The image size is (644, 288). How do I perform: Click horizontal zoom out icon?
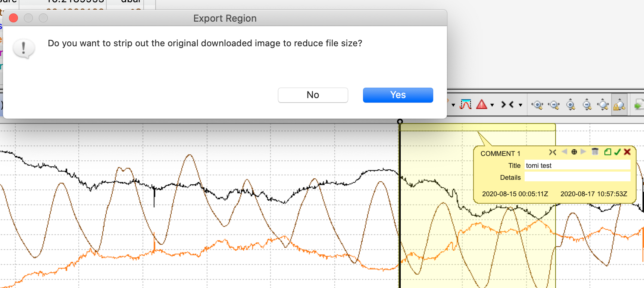pos(554,105)
